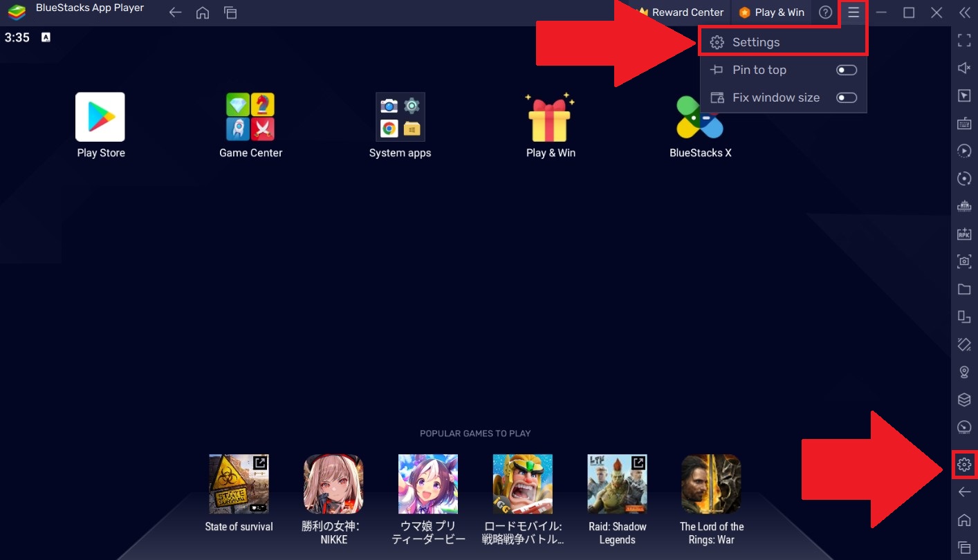Enable Fix window size
The width and height of the screenshot is (978, 560).
click(x=846, y=97)
